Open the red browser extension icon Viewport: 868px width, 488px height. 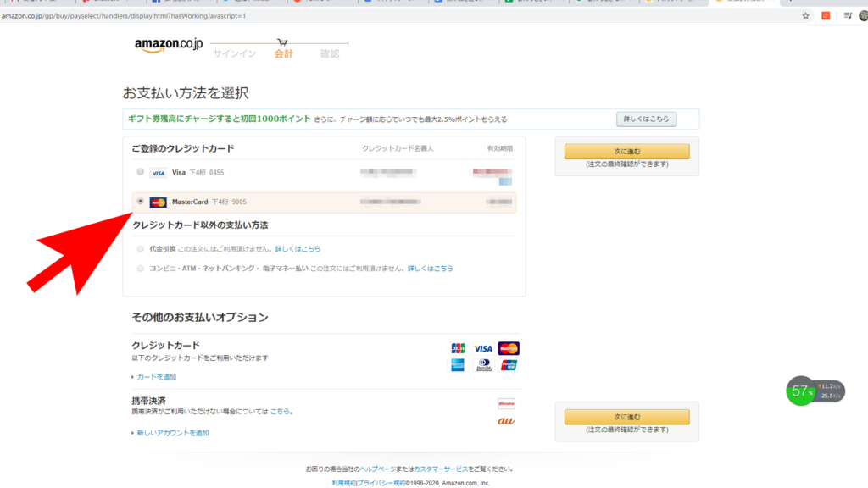point(826,16)
